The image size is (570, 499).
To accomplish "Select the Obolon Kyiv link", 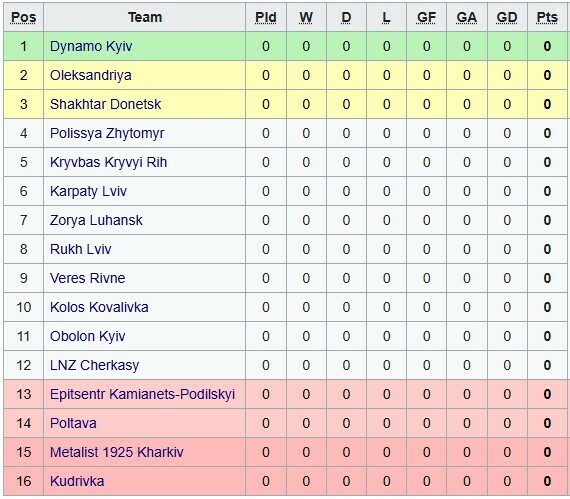I will pos(87,337).
